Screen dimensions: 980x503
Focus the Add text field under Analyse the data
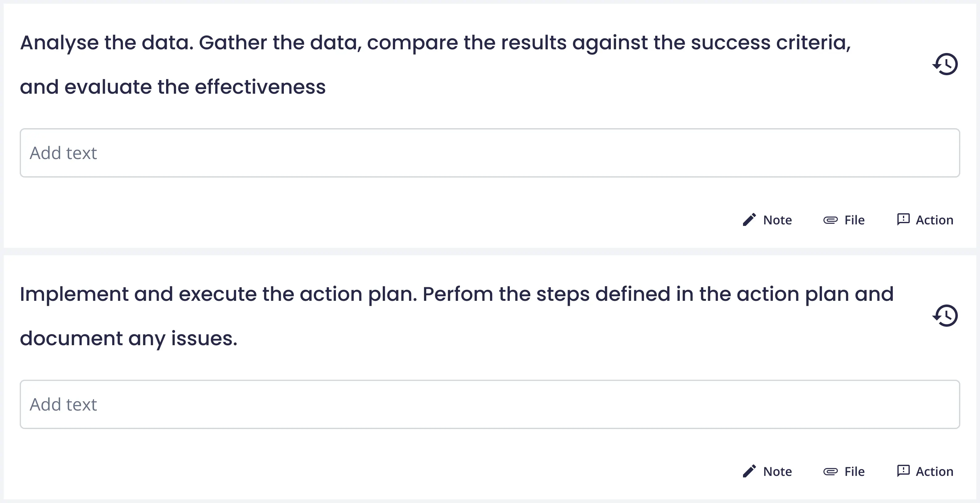click(490, 153)
